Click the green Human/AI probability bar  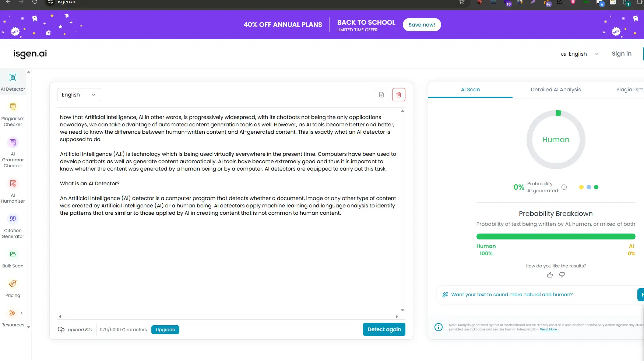pyautogui.click(x=556, y=236)
